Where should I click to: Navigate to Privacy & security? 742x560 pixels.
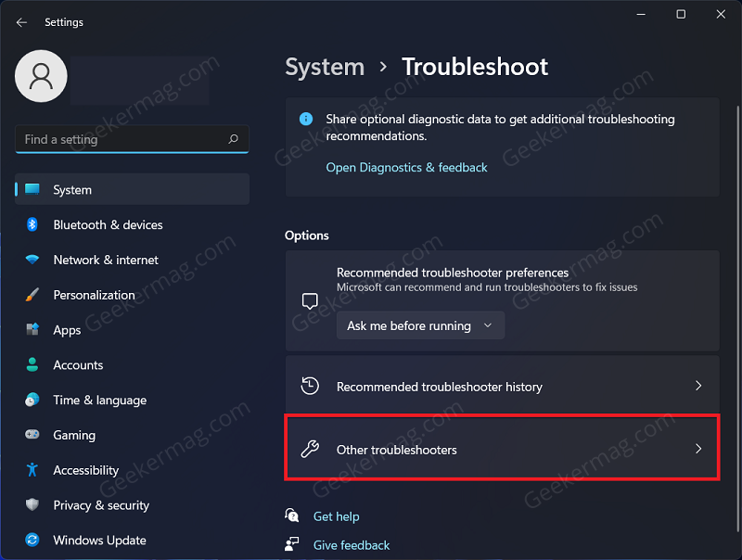132,504
